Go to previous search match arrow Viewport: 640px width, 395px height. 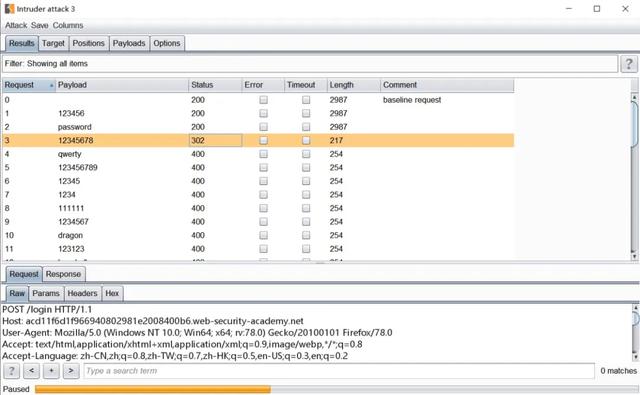31,371
